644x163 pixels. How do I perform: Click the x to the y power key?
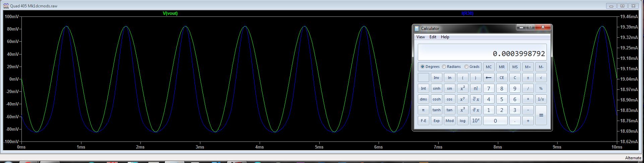tap(462, 99)
